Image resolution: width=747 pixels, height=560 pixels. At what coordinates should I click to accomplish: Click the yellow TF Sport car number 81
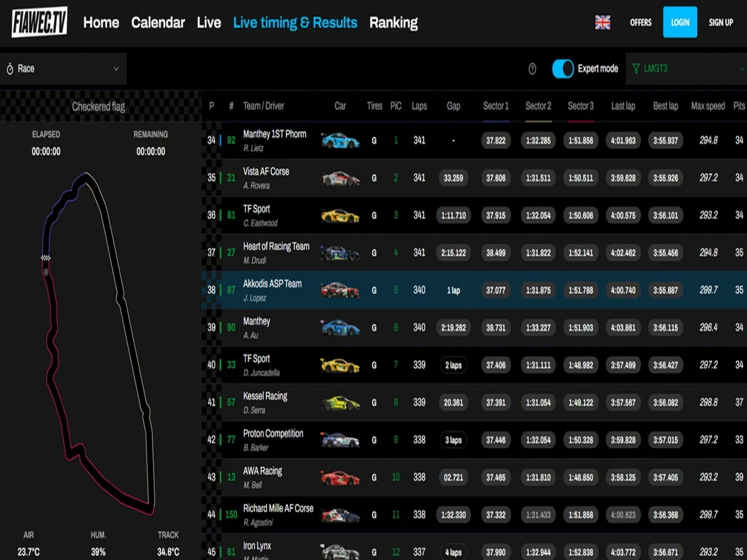[x=340, y=216]
